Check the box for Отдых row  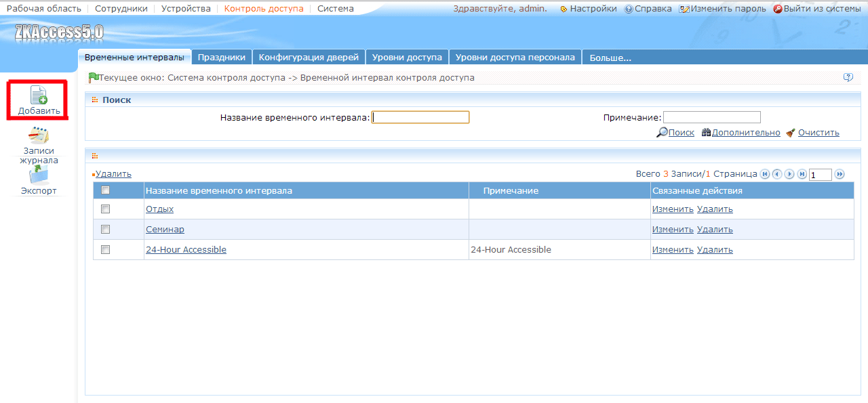[105, 209]
